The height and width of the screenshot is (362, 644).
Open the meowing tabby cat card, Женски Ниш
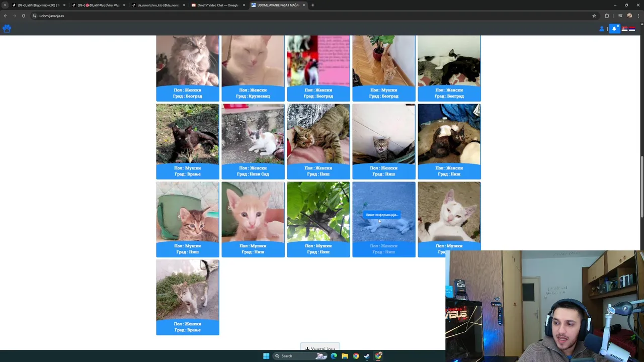coord(384,141)
